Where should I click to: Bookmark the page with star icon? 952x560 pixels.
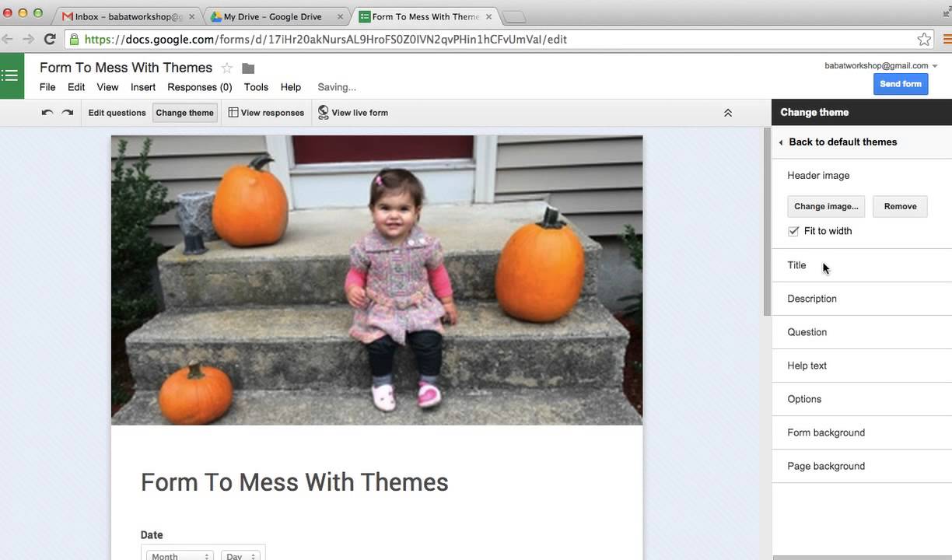(x=924, y=39)
